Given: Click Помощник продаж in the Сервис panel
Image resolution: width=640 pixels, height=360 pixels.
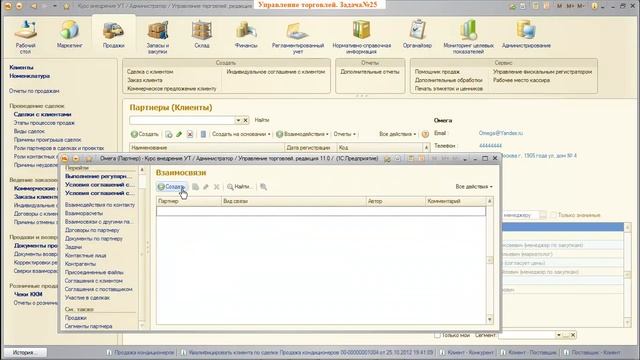Looking at the screenshot, I should point(437,72).
